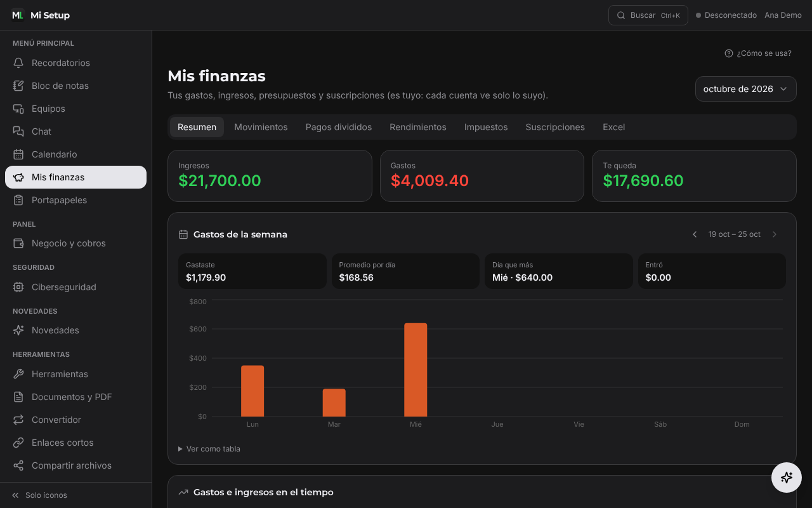This screenshot has height=508, width=812.
Task: Select the Excel tab
Action: (614, 127)
